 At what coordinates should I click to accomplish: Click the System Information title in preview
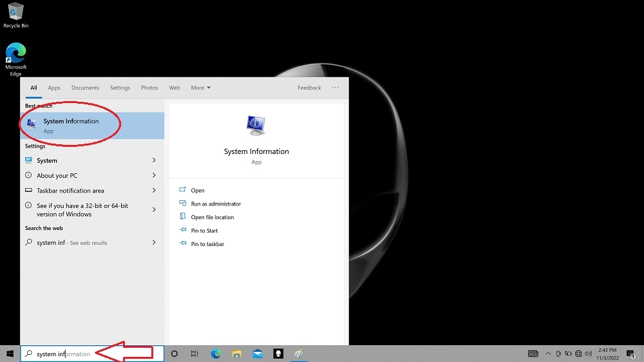(256, 151)
